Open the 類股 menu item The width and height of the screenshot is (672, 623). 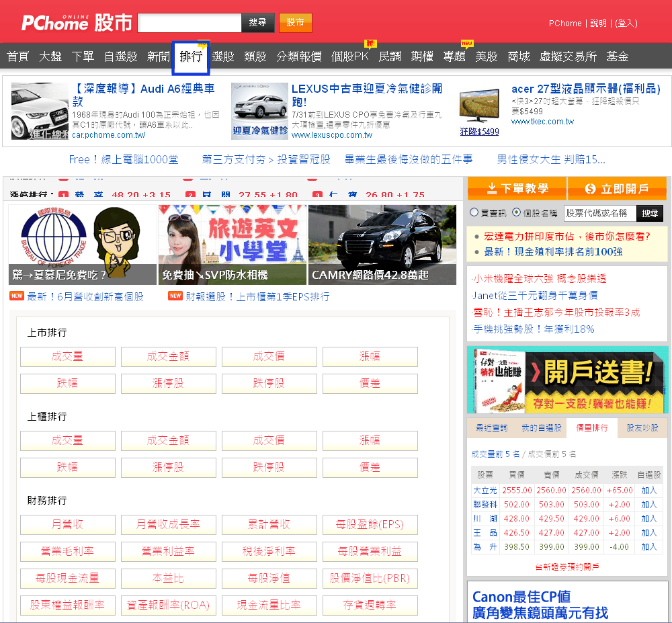point(255,56)
